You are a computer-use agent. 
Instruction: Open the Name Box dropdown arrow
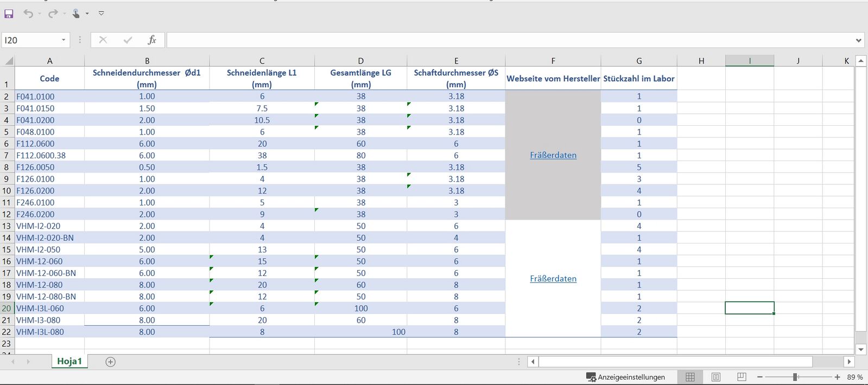click(64, 40)
